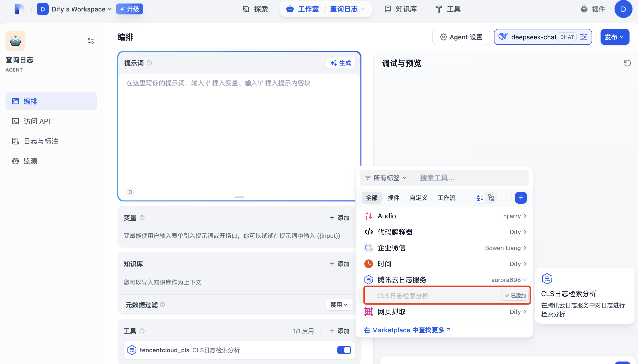Image resolution: width=638 pixels, height=364 pixels.
Task: Click the 生成 prompt generate button
Action: coord(340,63)
